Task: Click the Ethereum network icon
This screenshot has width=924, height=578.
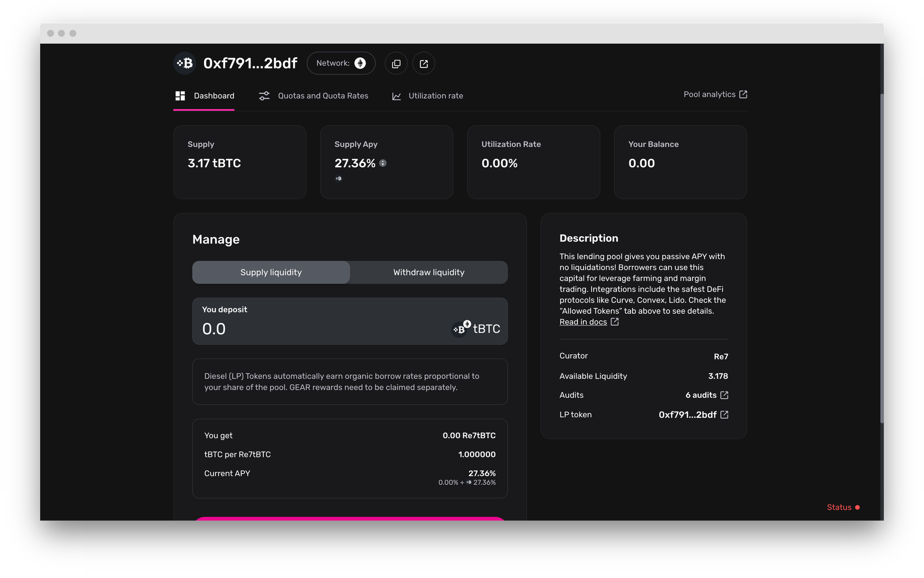Action: pyautogui.click(x=360, y=63)
